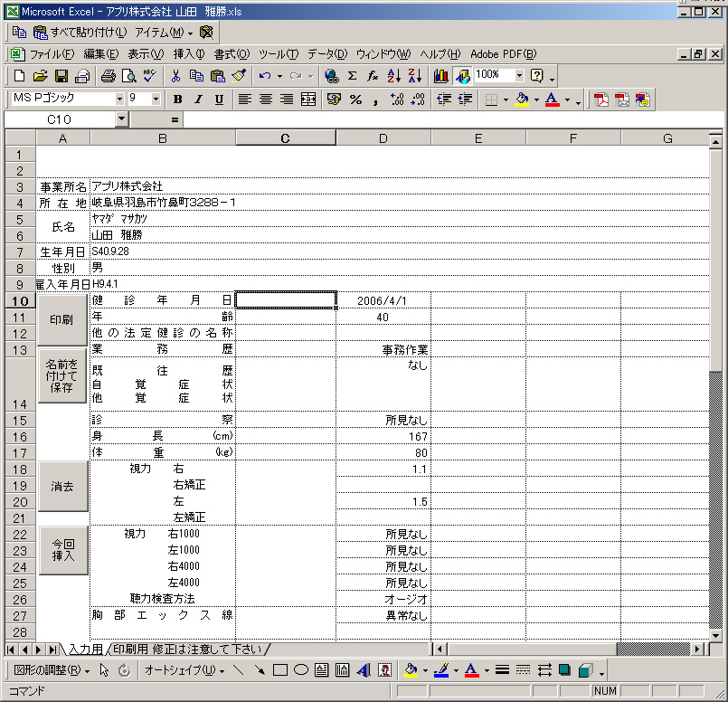
Task: Click the Save icon in the toolbar
Action: tap(61, 76)
